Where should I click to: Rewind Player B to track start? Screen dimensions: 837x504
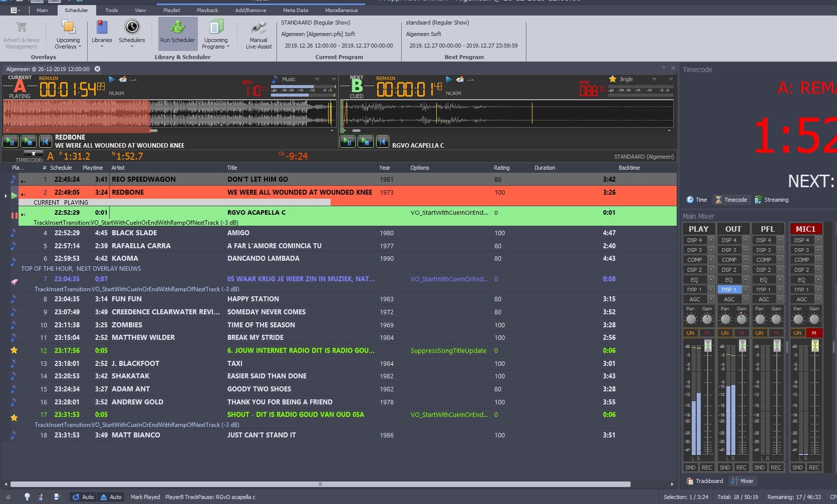point(382,141)
